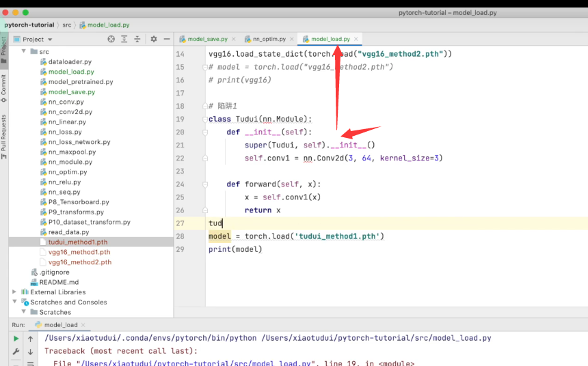Select P10_dataset_transform.py file
This screenshot has height=366, width=588.
point(90,222)
